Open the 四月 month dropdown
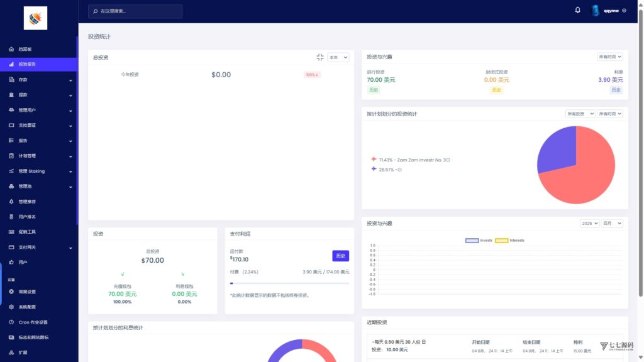 [612, 223]
